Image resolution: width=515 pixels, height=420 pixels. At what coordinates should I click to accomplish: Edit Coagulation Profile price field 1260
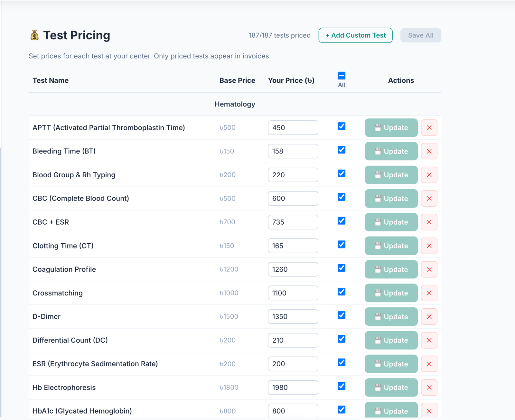(293, 269)
